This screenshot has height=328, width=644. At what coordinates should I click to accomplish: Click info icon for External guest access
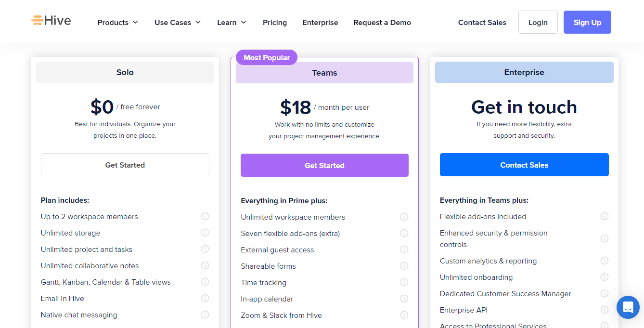404,250
